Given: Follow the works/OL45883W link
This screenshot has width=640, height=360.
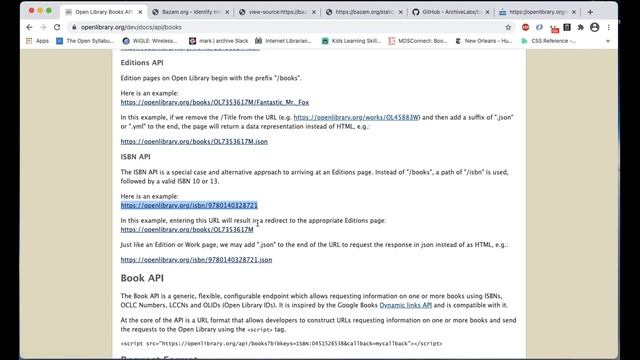Looking at the screenshot, I should [356, 118].
